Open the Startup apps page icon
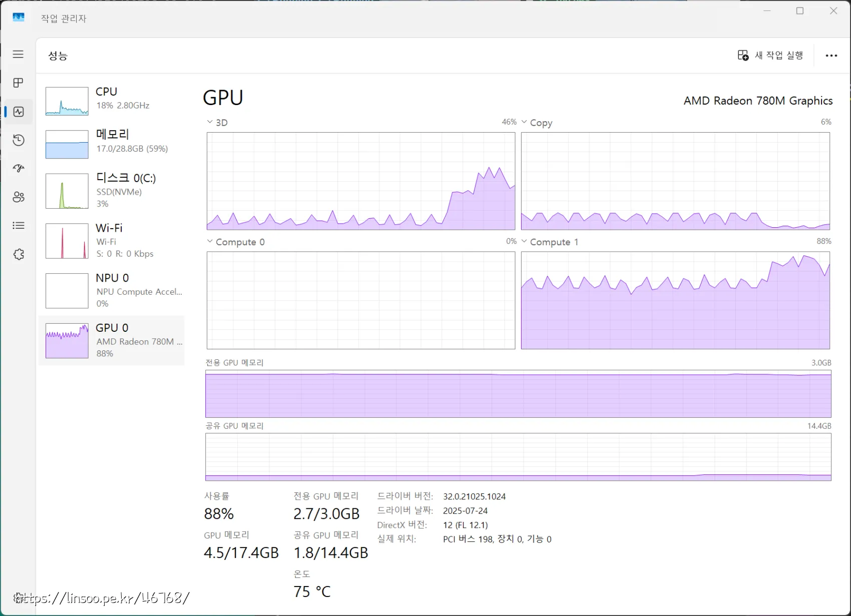851x616 pixels. 19,169
